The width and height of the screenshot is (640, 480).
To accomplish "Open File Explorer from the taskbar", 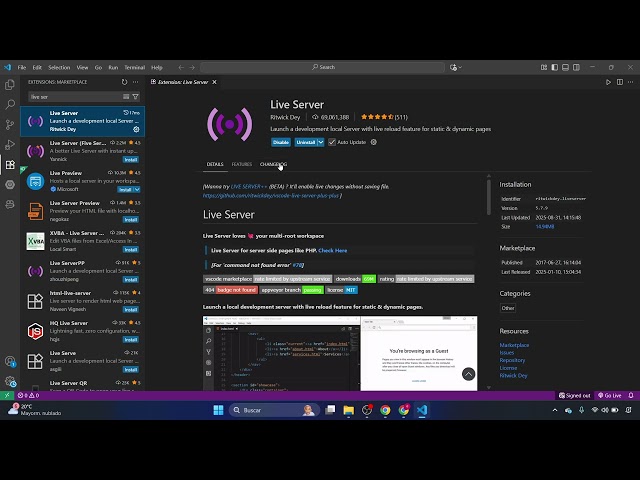I will pos(349,410).
